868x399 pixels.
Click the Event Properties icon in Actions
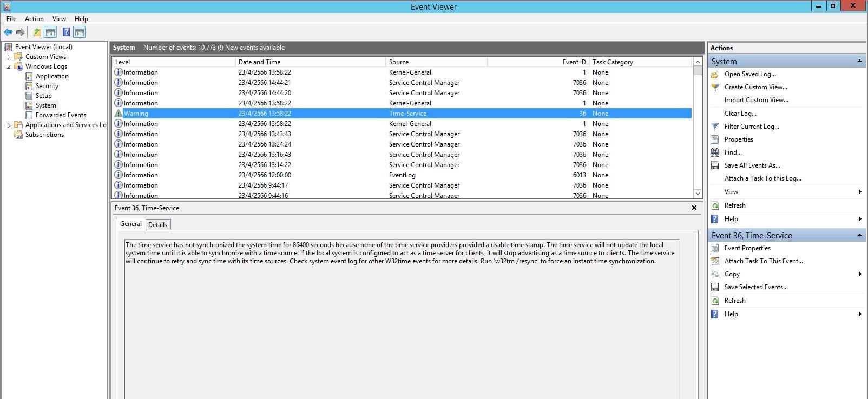[x=715, y=248]
